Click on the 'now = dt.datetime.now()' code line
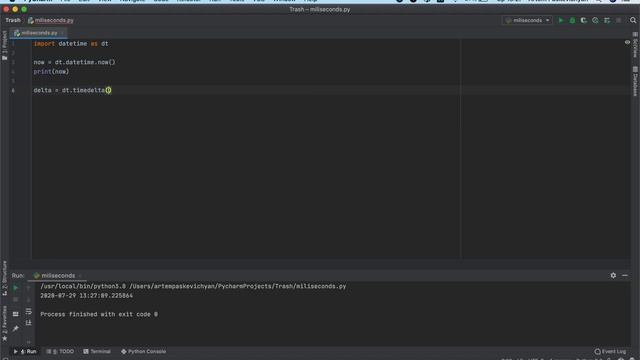640x360 pixels. point(74,62)
